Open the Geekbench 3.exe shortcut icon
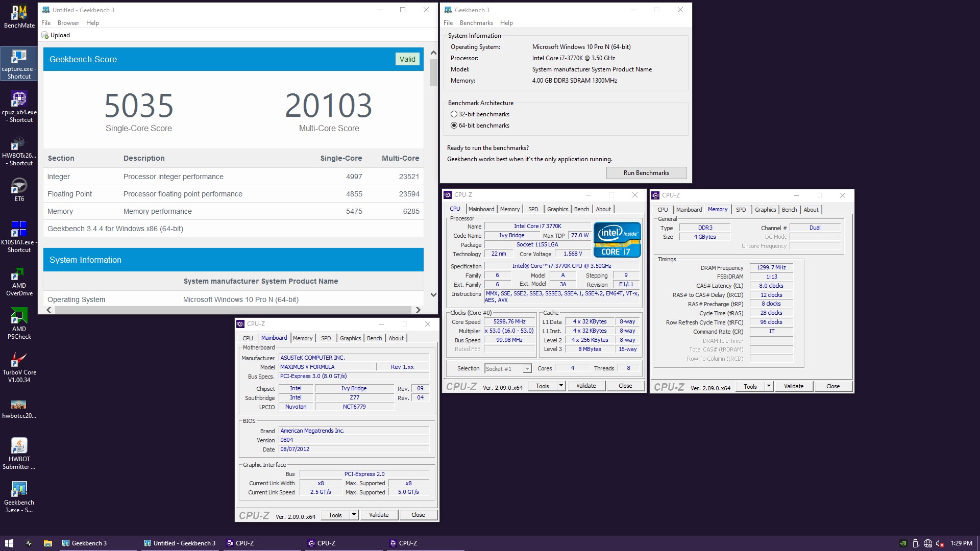Screen dimensions: 980x551 click(19, 497)
